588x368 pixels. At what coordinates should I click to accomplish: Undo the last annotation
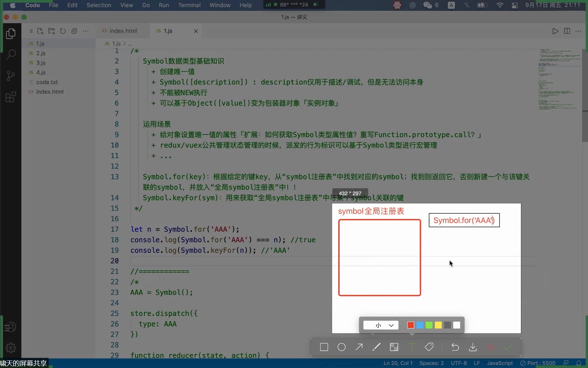(x=455, y=347)
